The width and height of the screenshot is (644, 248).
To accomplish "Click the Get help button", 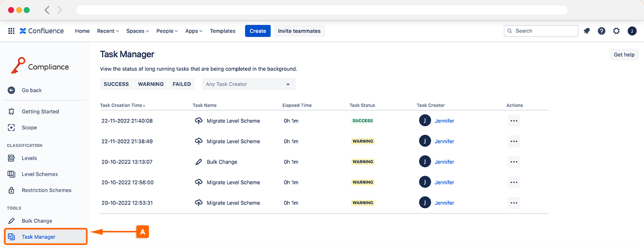I will (624, 55).
